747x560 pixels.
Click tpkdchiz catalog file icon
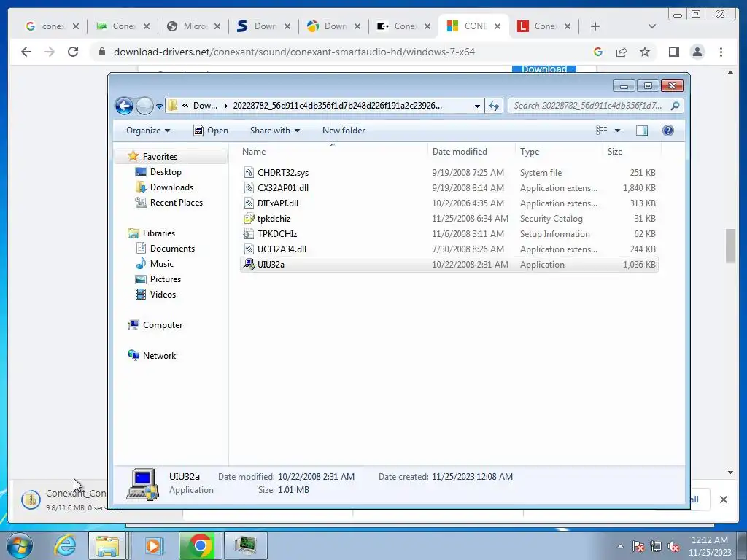[x=249, y=219]
